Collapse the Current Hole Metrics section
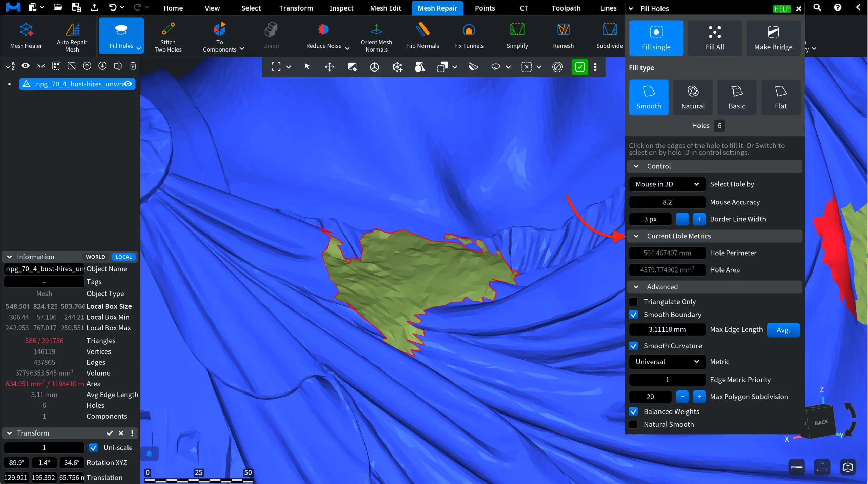 (636, 236)
